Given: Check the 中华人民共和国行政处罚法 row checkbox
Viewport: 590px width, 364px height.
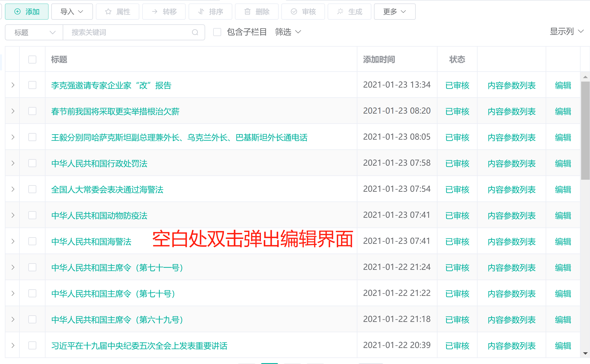Looking at the screenshot, I should 32,163.
